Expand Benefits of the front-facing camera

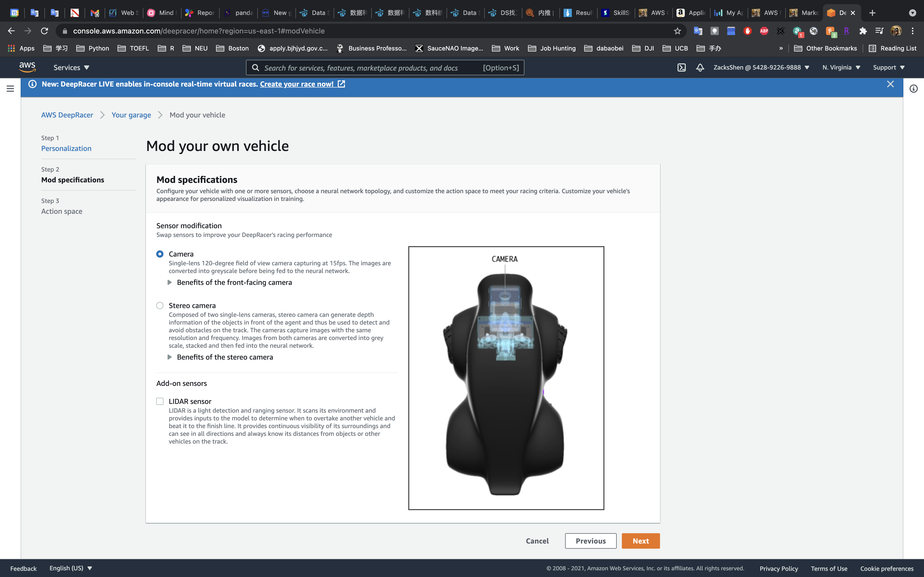(234, 282)
